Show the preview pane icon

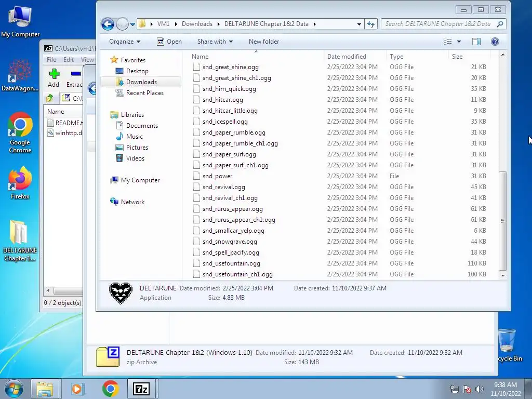[x=476, y=42]
